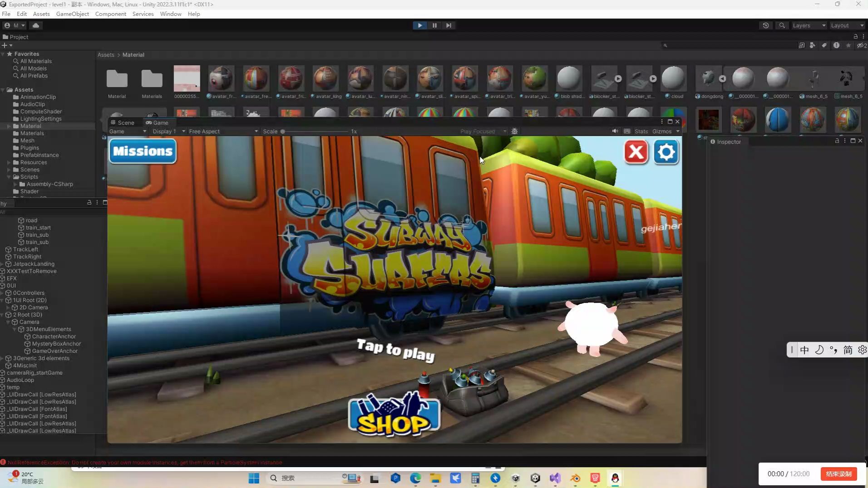Toggle the Inspector panel lock
868x488 pixels.
click(837, 141)
